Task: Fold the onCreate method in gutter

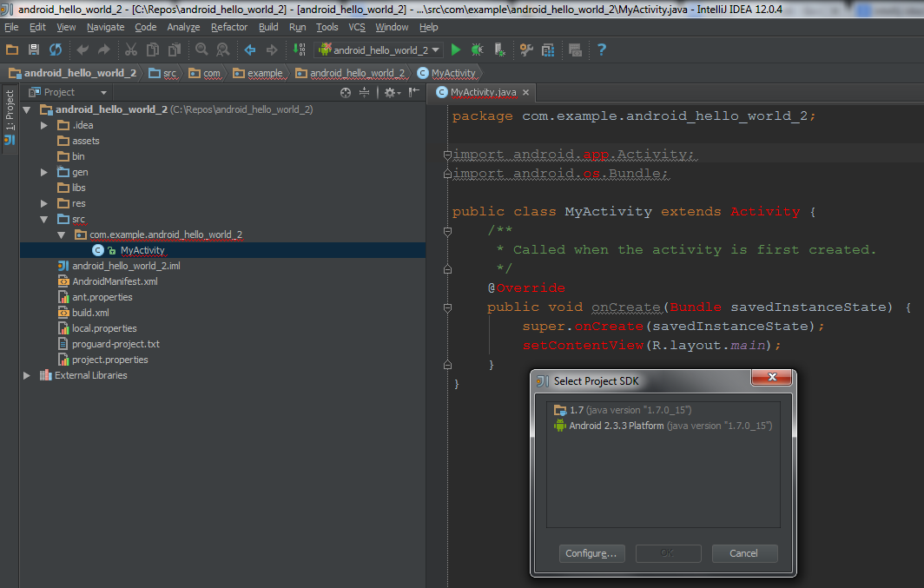Action: [447, 307]
